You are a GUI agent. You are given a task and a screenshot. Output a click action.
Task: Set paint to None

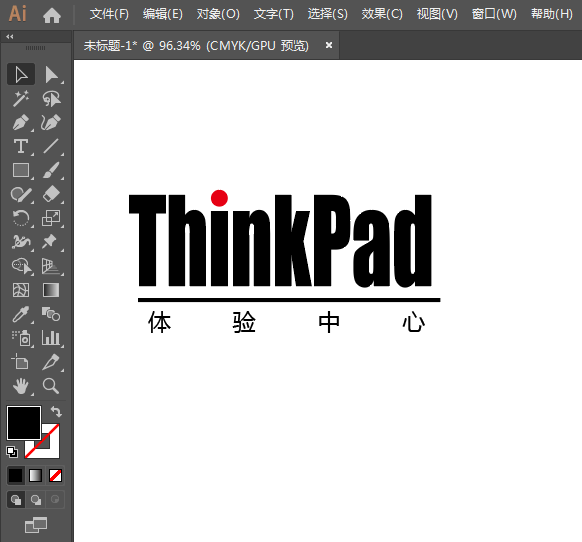(56, 476)
